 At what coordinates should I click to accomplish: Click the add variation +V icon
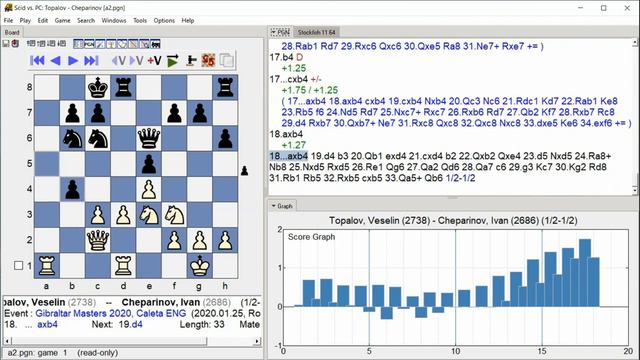(154, 61)
